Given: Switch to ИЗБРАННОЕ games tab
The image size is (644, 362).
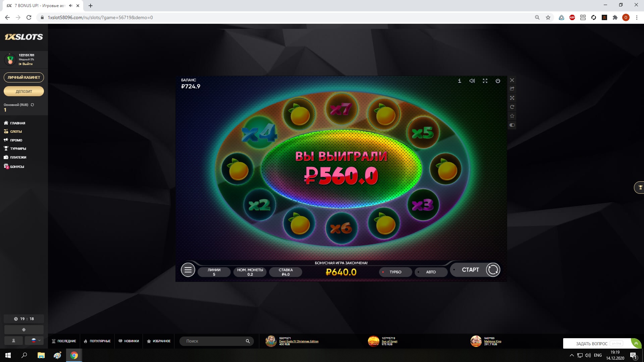Looking at the screenshot, I should click(159, 341).
